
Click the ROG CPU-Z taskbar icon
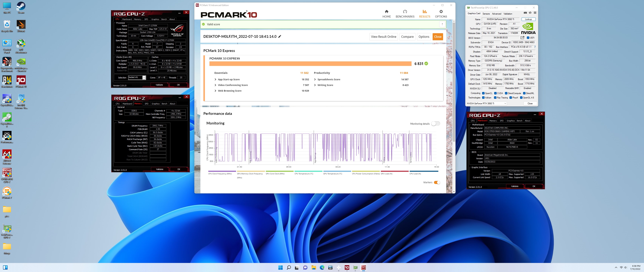tap(363, 267)
